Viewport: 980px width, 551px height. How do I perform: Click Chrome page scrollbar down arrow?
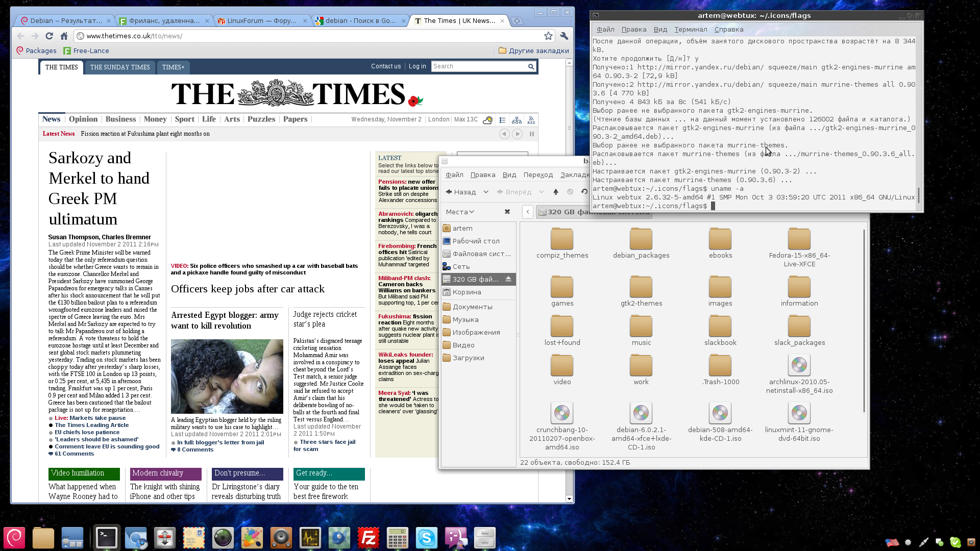[569, 499]
